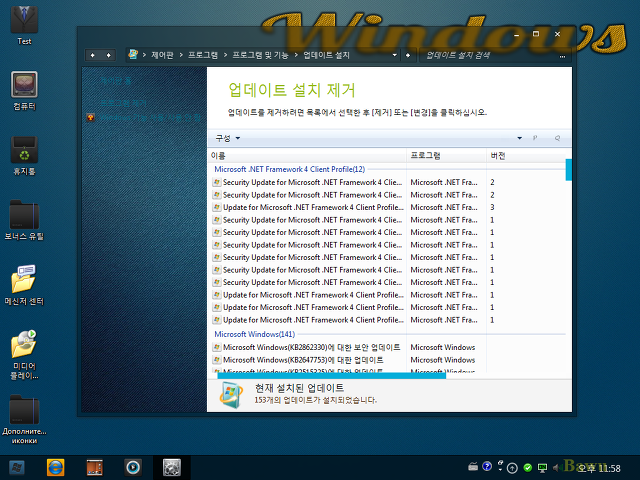Open Windows 기능 사용/사용 안 함 link
The height and width of the screenshot is (480, 640).
pos(150,118)
